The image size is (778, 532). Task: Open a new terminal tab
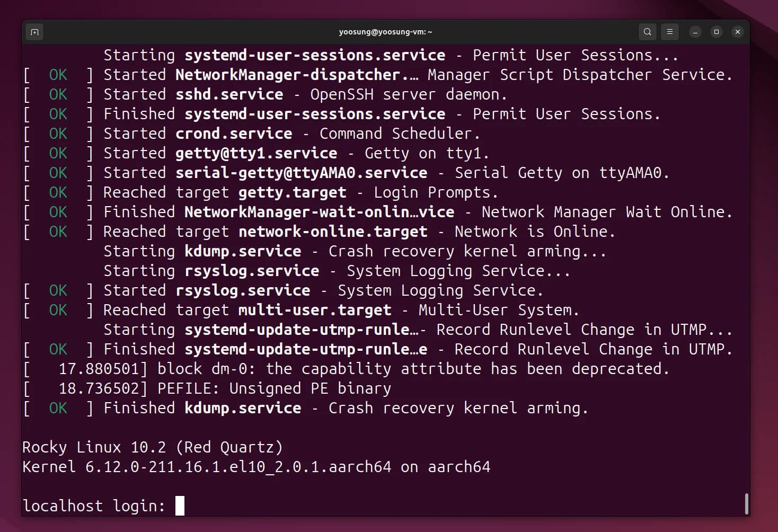35,32
